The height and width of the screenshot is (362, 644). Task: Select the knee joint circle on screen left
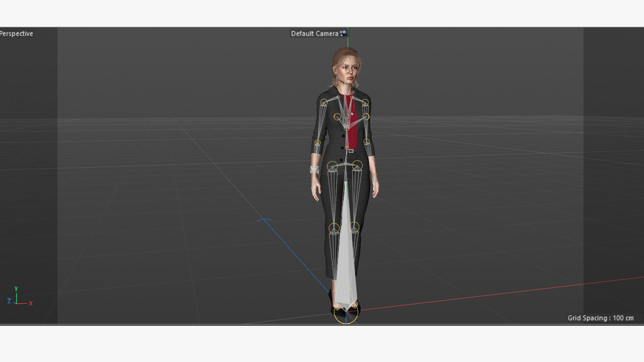[334, 228]
